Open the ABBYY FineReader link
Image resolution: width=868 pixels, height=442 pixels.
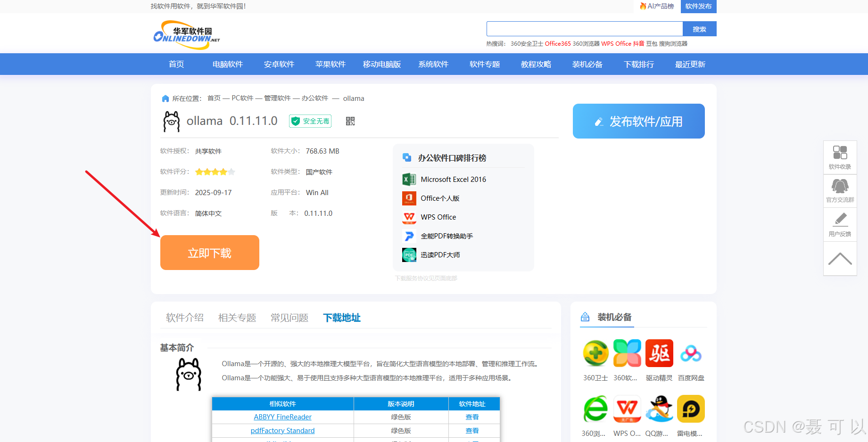[x=282, y=417]
